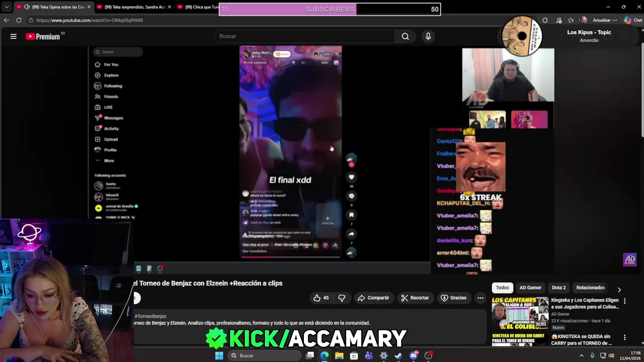
Task: Share video using Compartir button
Action: [373, 298]
